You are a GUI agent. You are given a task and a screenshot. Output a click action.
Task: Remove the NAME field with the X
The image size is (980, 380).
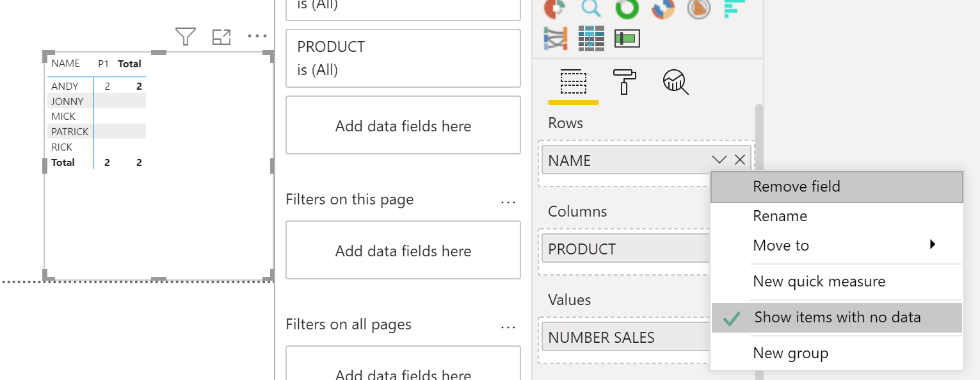(740, 160)
